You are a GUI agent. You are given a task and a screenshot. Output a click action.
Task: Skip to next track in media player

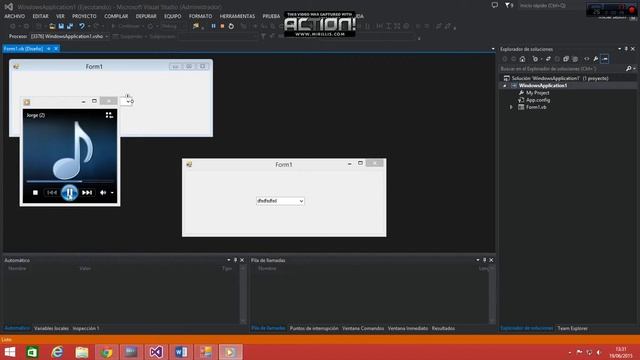pyautogui.click(x=87, y=193)
